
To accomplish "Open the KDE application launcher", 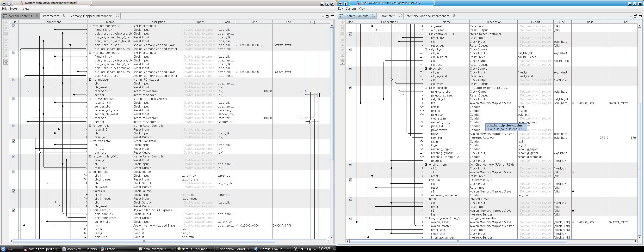I will (x=3, y=249).
